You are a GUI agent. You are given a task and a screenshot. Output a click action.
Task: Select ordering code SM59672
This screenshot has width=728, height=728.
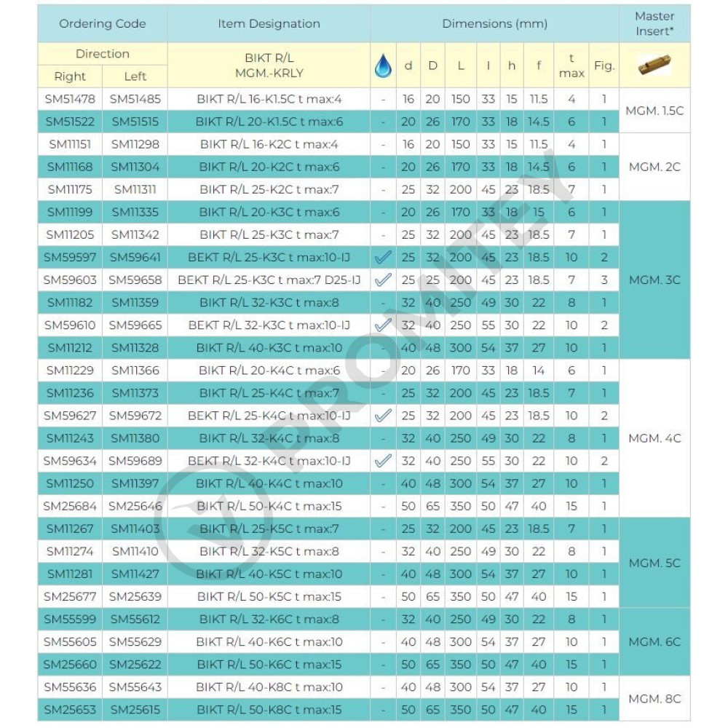coord(135,416)
